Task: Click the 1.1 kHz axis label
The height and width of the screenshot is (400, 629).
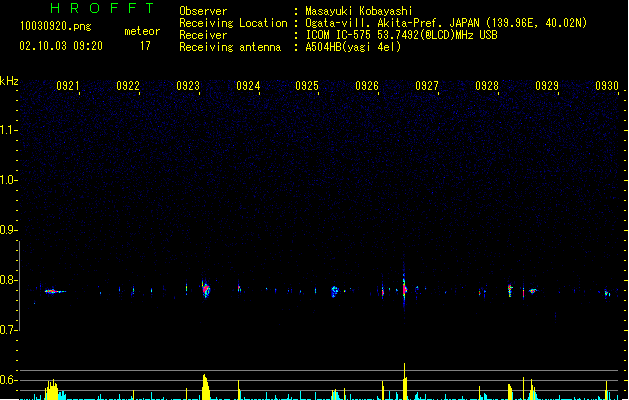Action: (x=8, y=130)
